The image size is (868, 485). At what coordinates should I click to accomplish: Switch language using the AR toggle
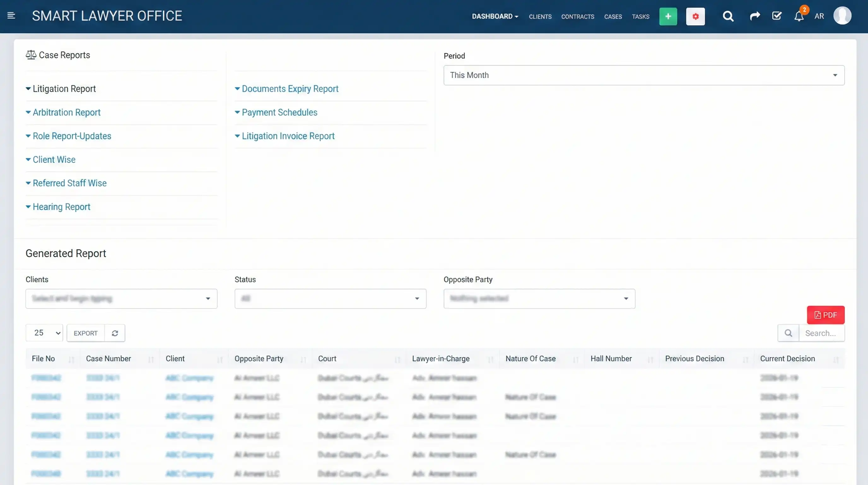tap(819, 16)
